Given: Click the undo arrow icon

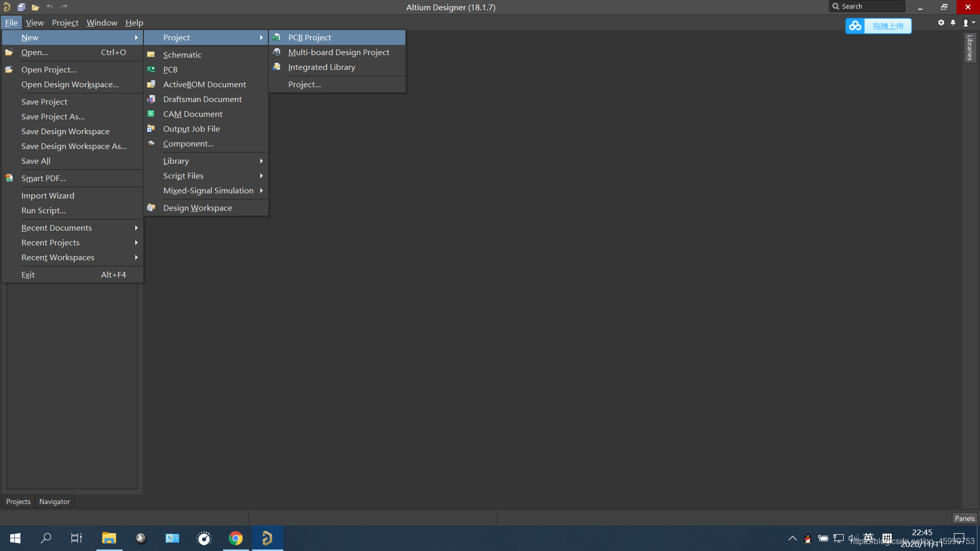Looking at the screenshot, I should 50,7.
